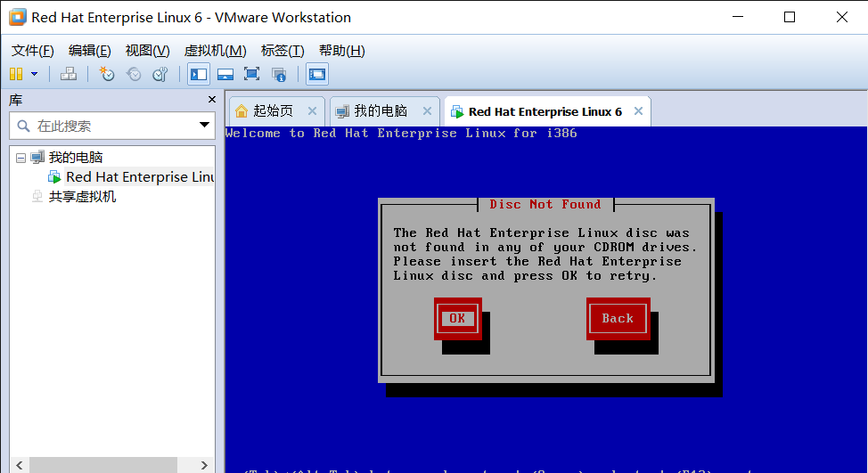Select Red Hat Enterprise Linux in the library tree
This screenshot has height=473, width=868.
tap(140, 177)
